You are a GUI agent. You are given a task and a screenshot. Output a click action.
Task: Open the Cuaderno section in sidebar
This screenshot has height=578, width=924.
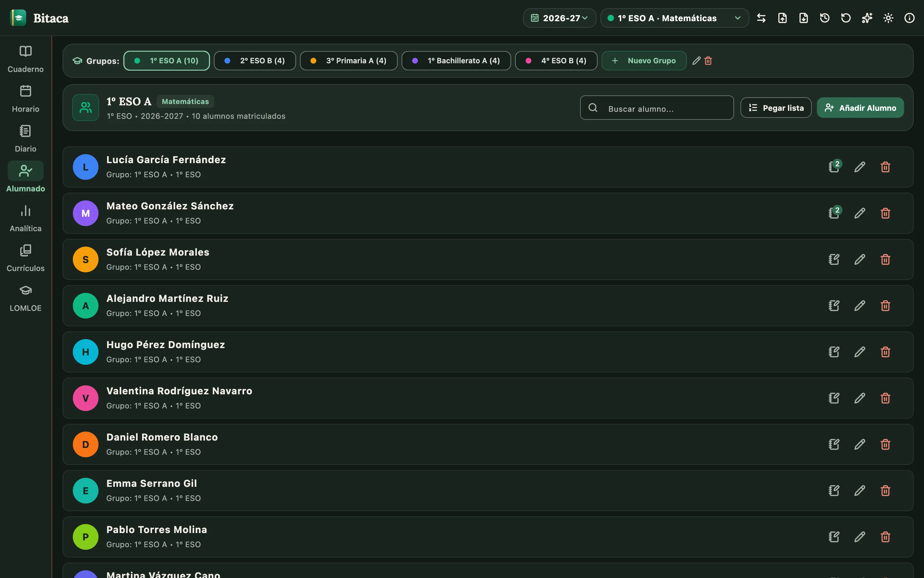point(26,59)
